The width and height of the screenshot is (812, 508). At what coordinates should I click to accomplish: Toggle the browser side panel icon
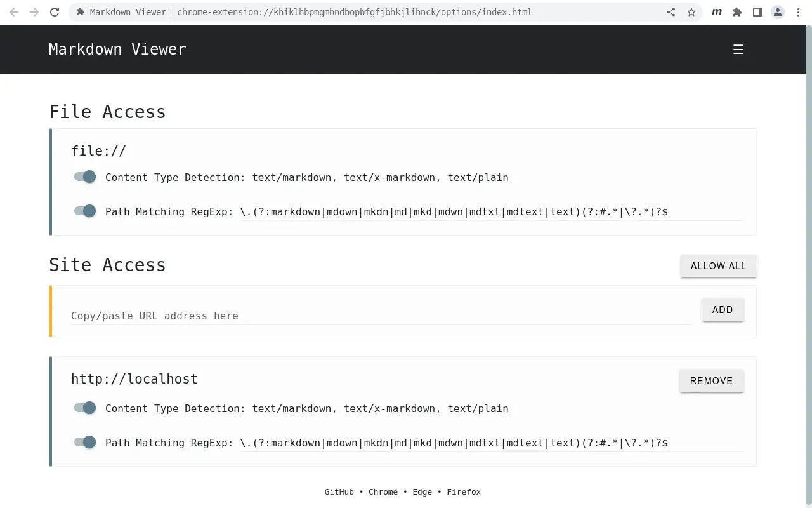point(757,12)
